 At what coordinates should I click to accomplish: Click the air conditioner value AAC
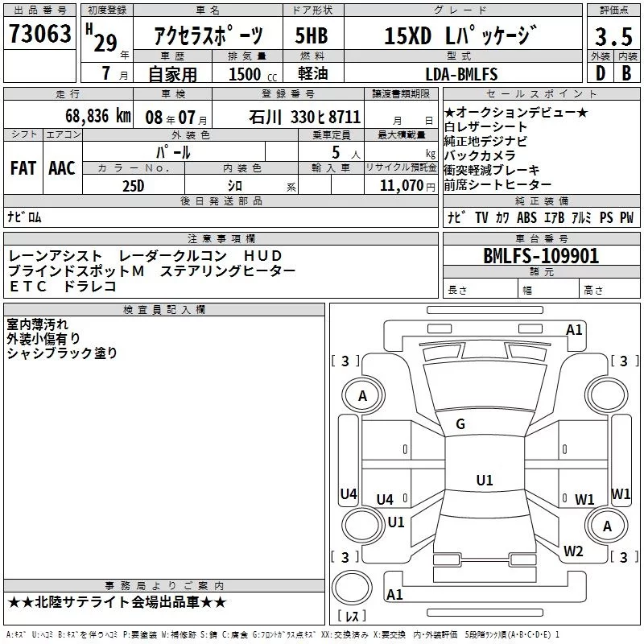click(62, 168)
